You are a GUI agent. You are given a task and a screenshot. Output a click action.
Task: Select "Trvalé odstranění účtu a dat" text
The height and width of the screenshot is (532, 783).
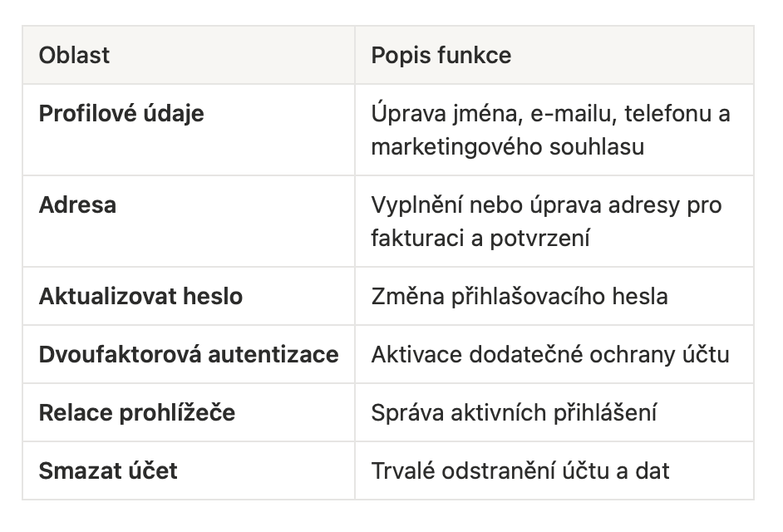[520, 471]
